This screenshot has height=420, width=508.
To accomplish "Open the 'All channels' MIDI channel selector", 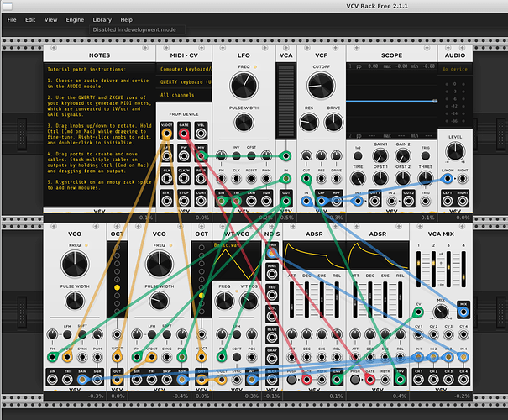I will click(184, 95).
